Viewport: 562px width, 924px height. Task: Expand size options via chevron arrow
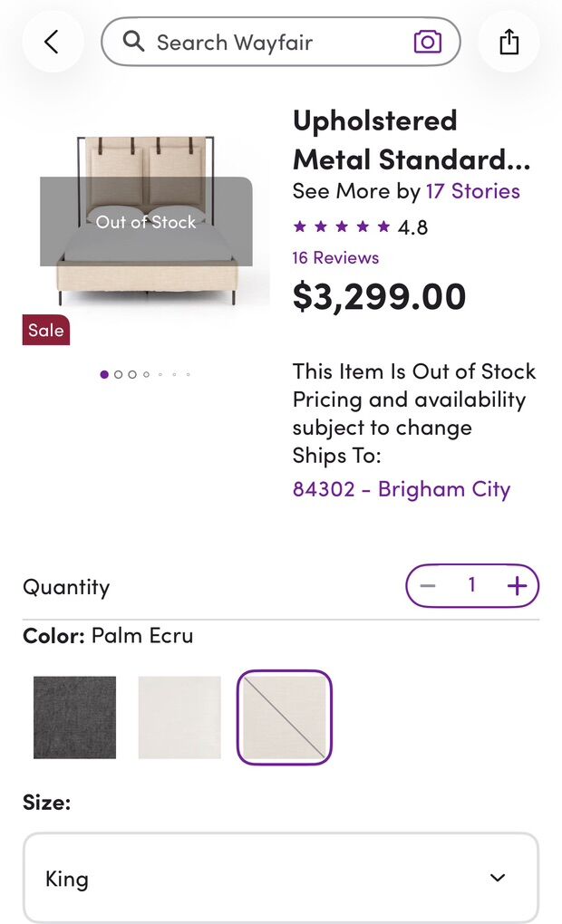pyautogui.click(x=497, y=878)
